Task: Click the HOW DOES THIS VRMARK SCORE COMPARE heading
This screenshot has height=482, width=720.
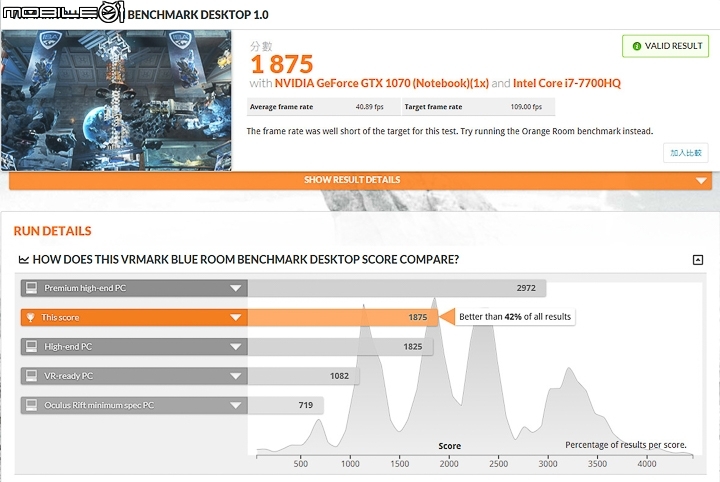Action: click(246, 260)
